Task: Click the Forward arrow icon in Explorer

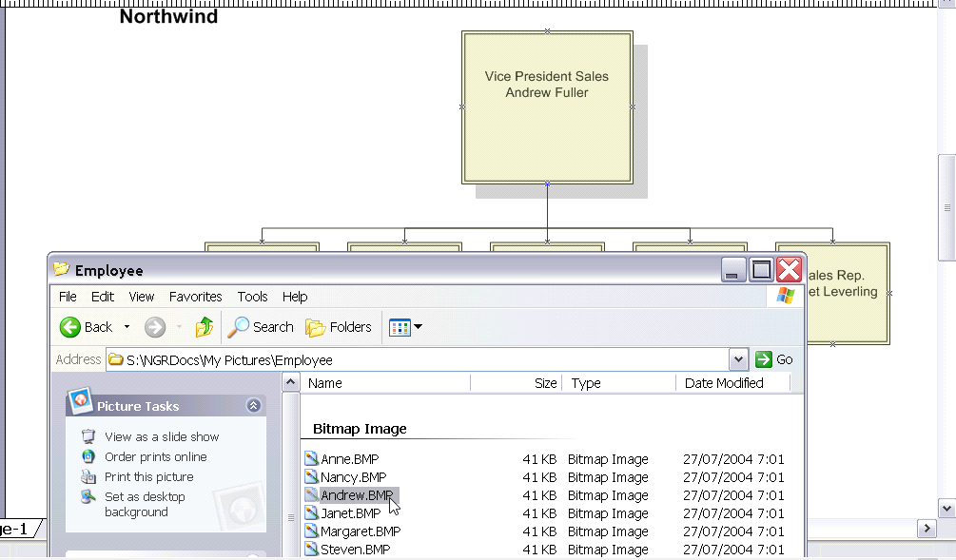Action: (x=155, y=327)
